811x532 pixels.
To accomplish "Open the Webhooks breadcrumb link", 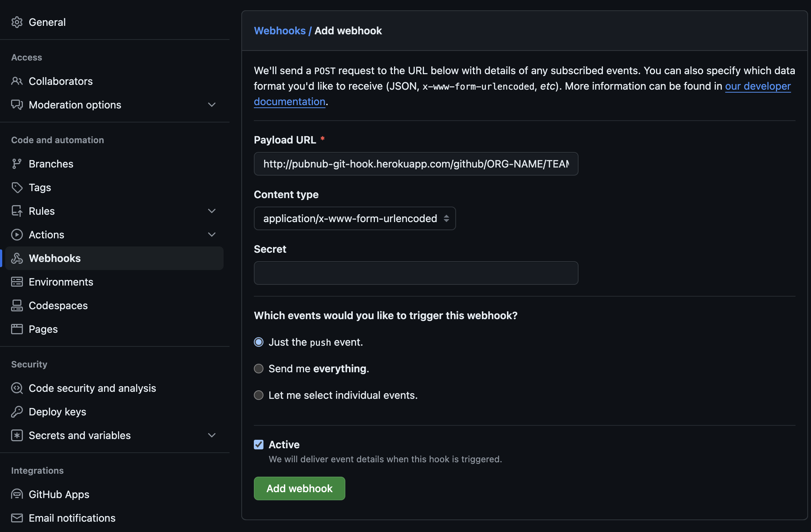I will click(280, 31).
